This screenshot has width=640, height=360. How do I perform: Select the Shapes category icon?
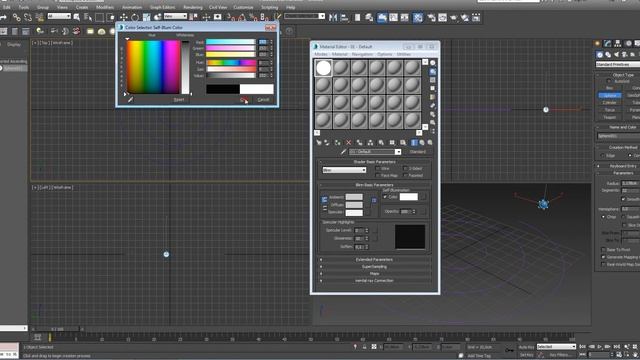608,54
